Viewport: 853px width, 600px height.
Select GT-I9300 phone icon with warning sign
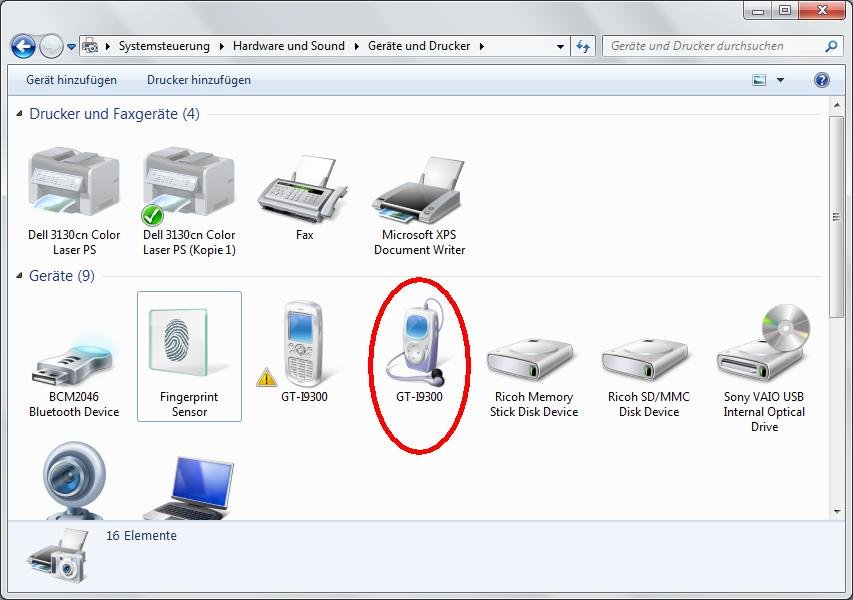[304, 351]
